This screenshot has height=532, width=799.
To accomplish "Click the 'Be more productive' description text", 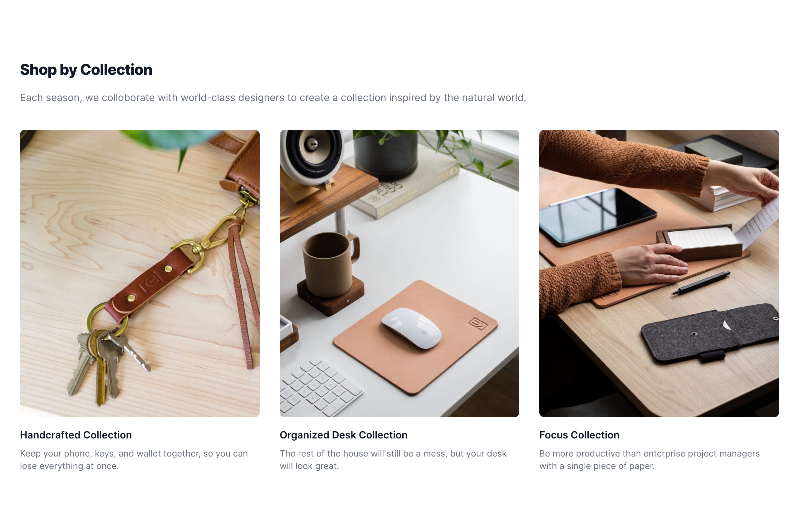I will click(649, 459).
